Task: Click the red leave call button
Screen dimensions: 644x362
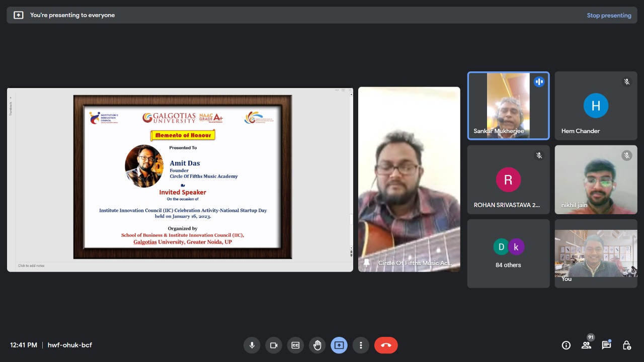Action: click(x=386, y=345)
